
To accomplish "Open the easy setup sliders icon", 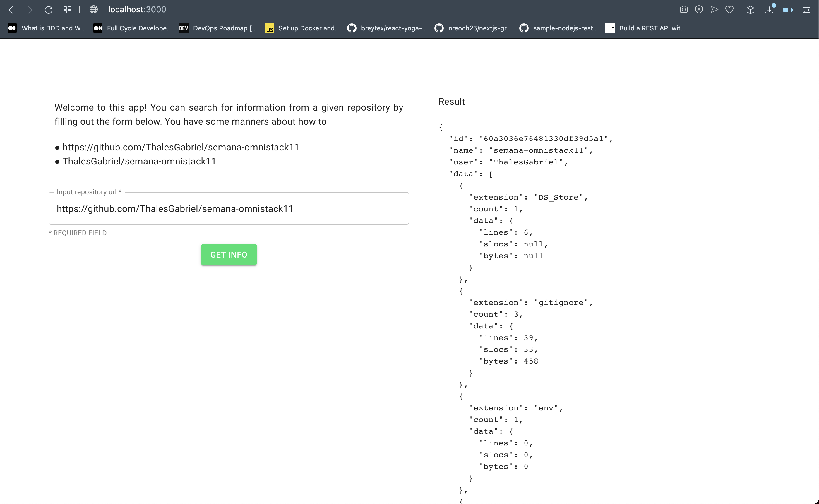I will pyautogui.click(x=806, y=10).
